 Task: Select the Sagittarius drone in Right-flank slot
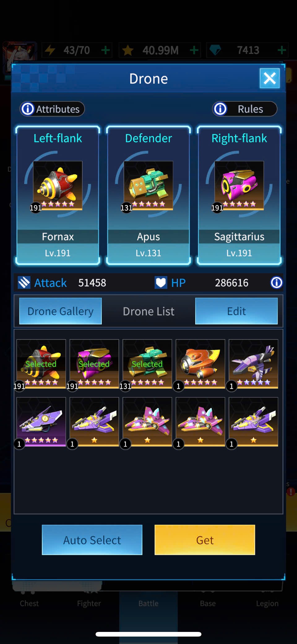[239, 195]
